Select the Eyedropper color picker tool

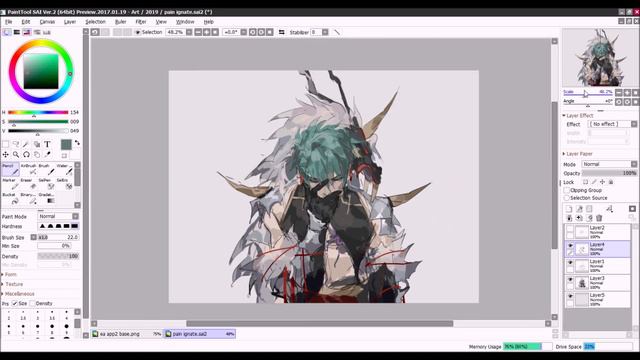(x=47, y=155)
